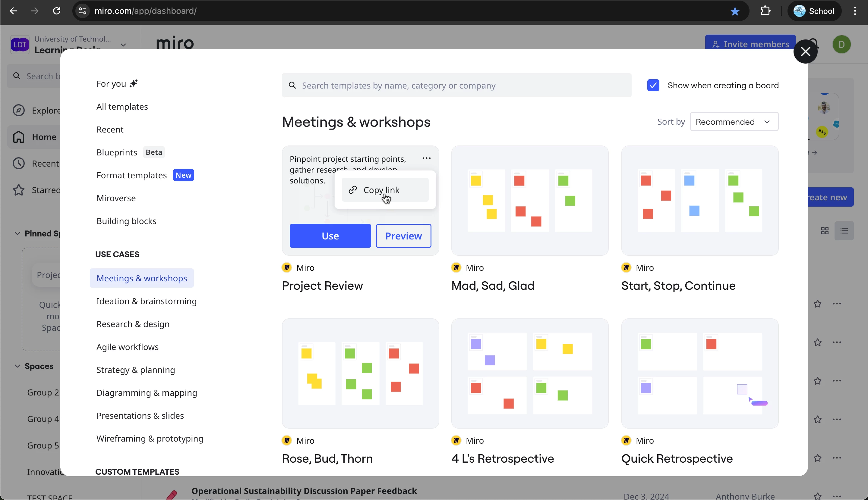The height and width of the screenshot is (500, 868).
Task: Select All templates in the sidebar
Action: pyautogui.click(x=122, y=107)
